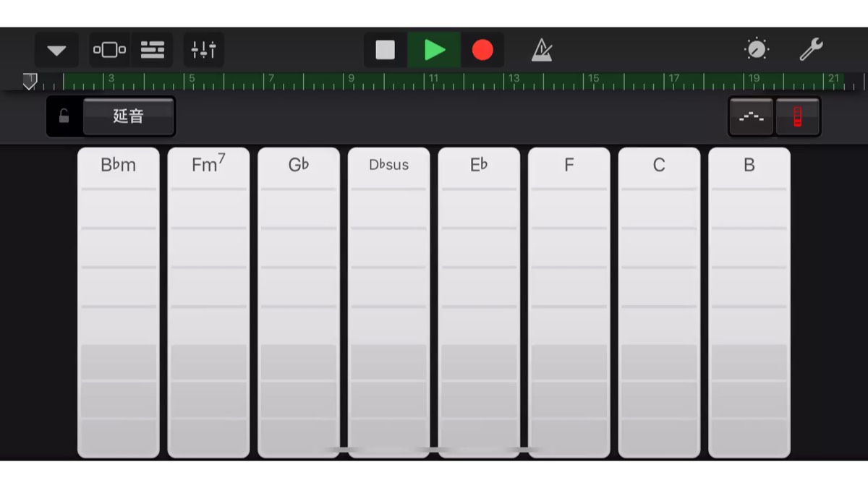Open the wrench song settings icon
Image resolution: width=868 pixels, height=488 pixels.
click(x=811, y=50)
